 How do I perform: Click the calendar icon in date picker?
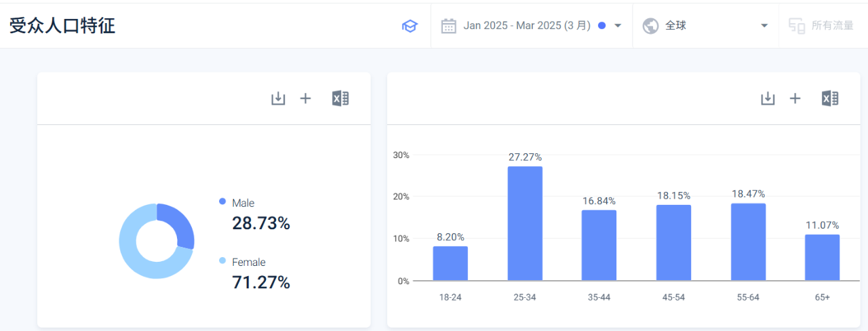[448, 26]
